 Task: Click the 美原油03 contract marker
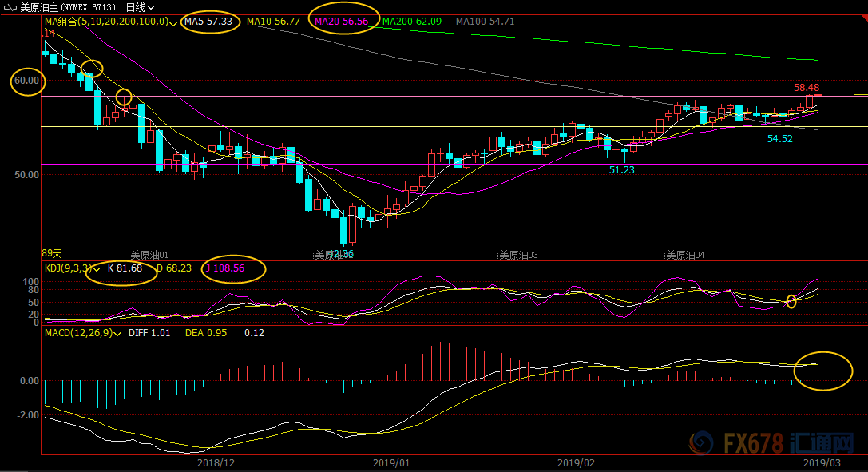(519, 256)
